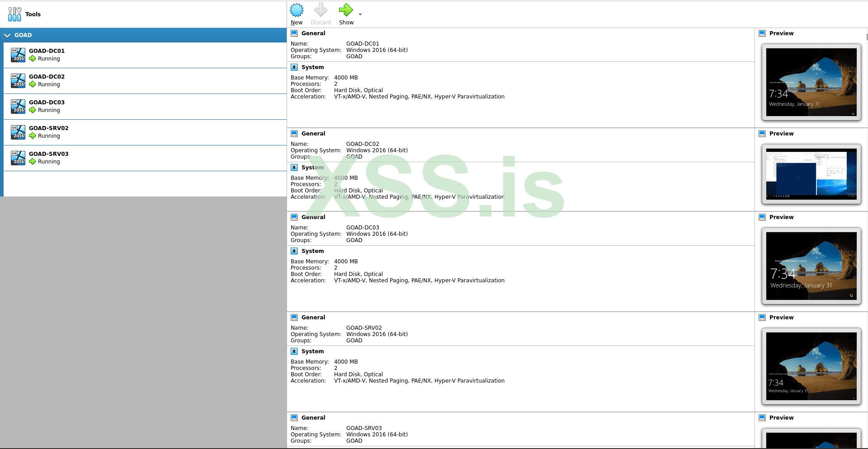
Task: Select the GOAD-DC03 machine name
Action: coord(47,103)
